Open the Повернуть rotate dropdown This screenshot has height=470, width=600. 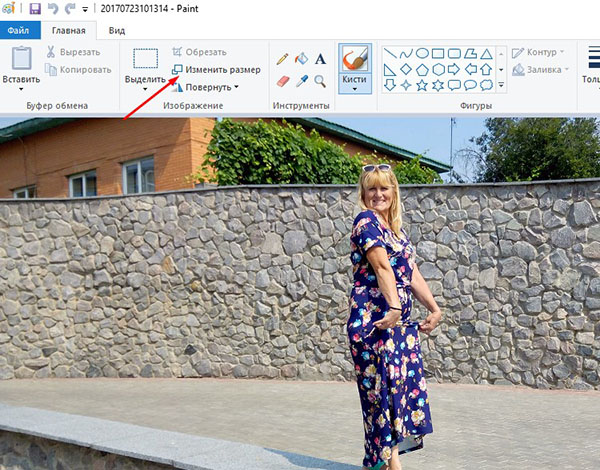pos(205,87)
